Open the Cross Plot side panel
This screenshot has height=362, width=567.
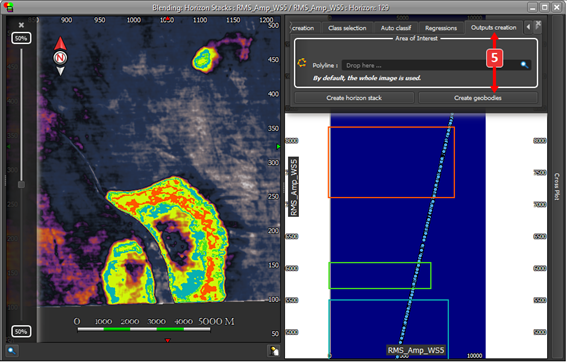pyautogui.click(x=557, y=186)
